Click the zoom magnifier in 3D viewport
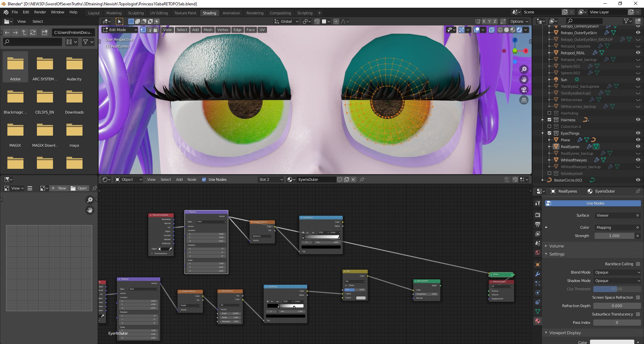Screen dimensions: 644x344 tap(524, 69)
